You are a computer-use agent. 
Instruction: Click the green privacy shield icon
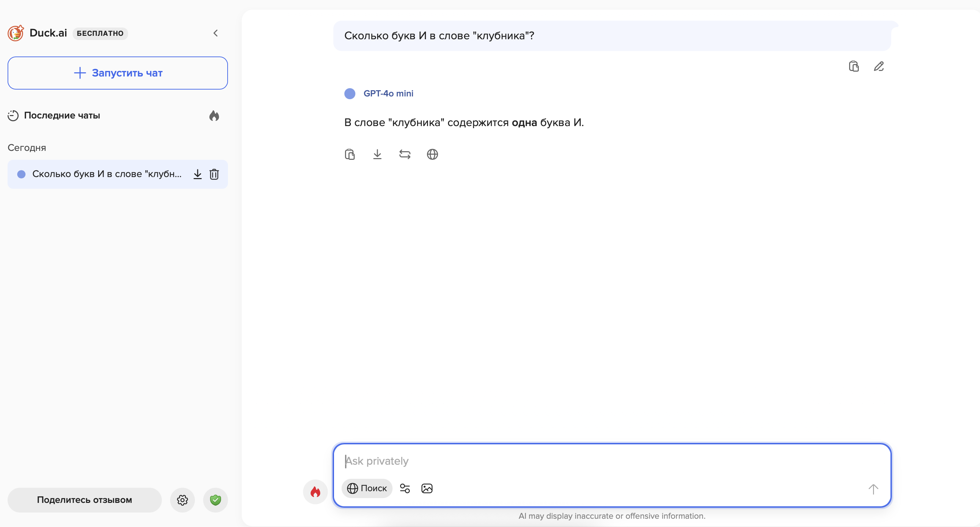[215, 500]
